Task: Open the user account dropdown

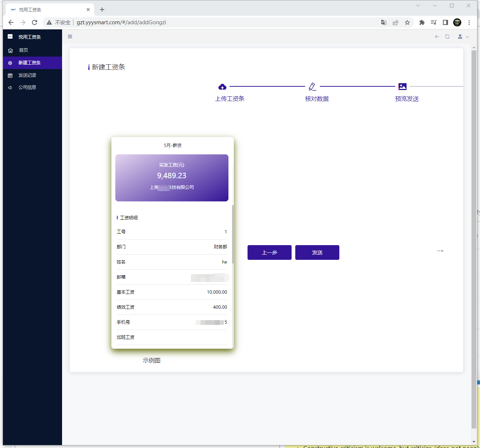Action: pos(463,37)
